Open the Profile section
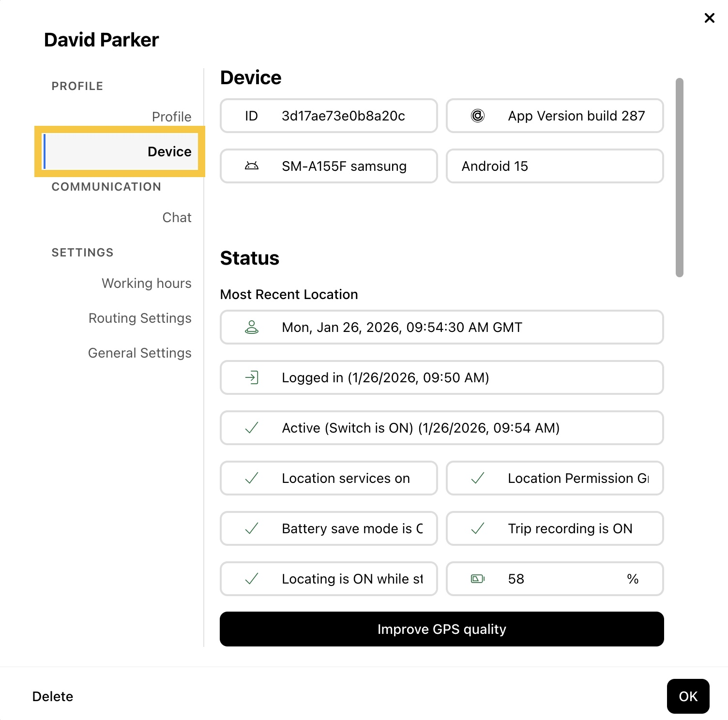 coord(171,117)
